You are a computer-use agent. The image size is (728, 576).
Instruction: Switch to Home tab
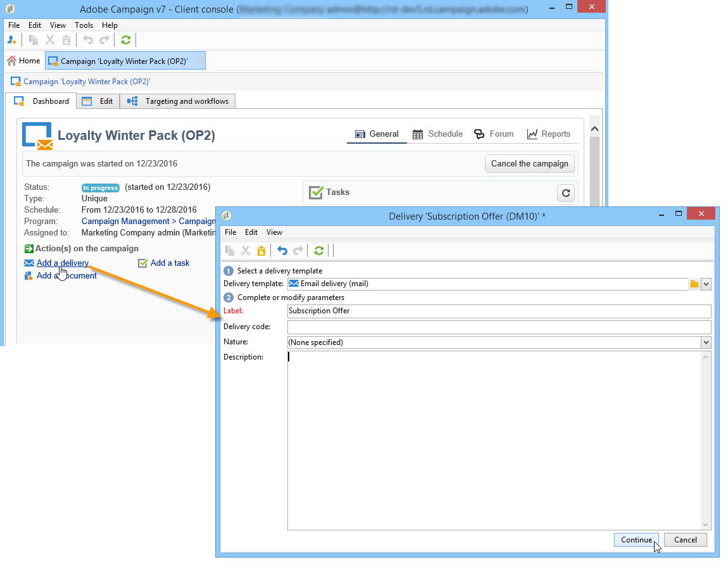coord(23,61)
